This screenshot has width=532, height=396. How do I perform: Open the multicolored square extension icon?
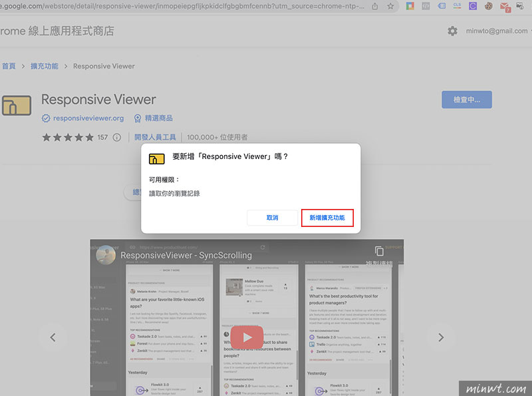point(410,6)
